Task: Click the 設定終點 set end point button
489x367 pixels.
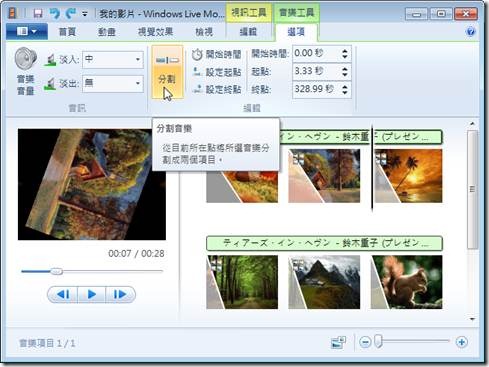Action: click(217, 89)
